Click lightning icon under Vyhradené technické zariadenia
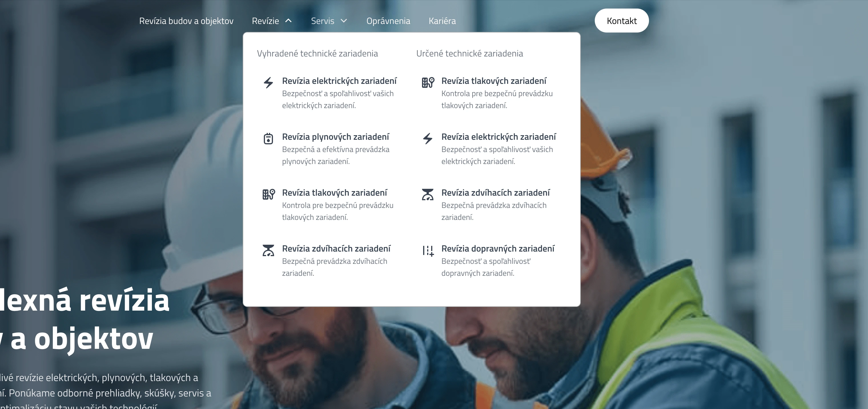This screenshot has width=868, height=409. [268, 82]
